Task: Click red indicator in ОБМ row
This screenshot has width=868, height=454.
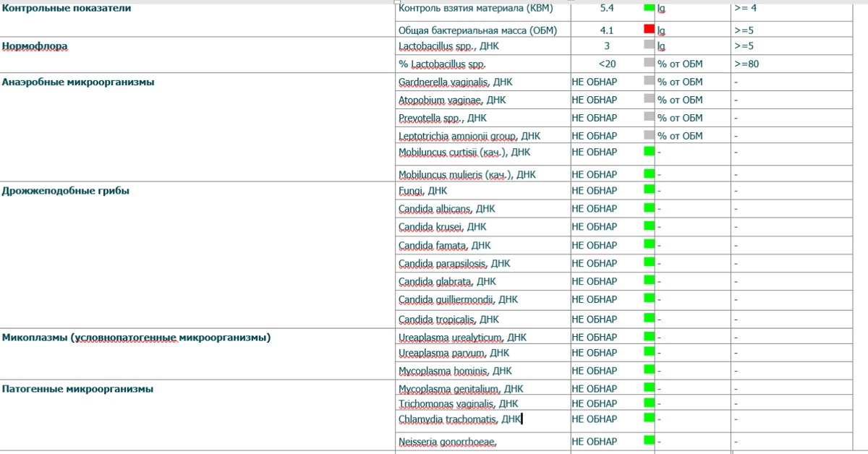Action: tap(649, 29)
